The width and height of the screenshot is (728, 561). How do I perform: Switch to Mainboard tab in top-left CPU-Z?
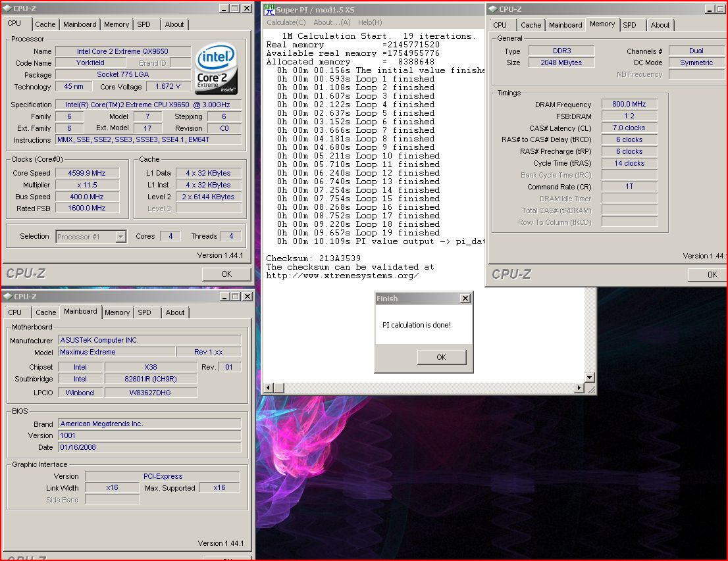coord(80,24)
